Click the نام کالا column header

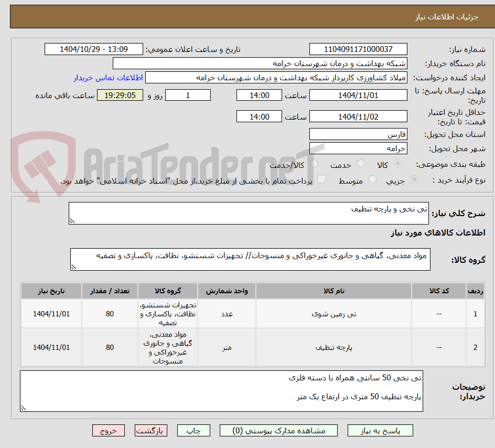[x=333, y=291]
